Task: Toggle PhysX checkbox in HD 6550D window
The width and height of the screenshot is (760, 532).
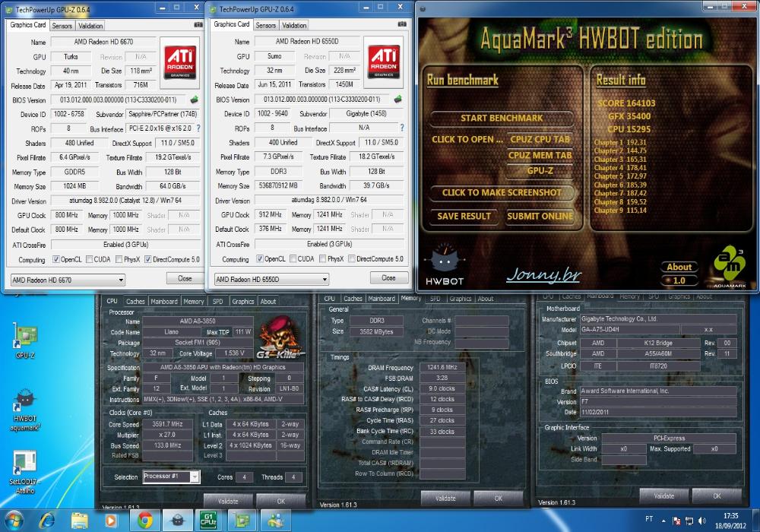Action: [323, 258]
